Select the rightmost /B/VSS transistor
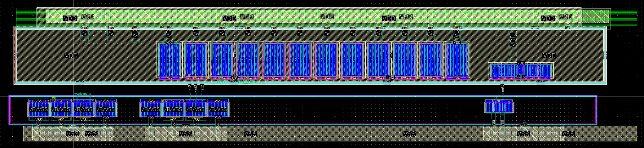This screenshot has height=148, width=644. (218, 109)
